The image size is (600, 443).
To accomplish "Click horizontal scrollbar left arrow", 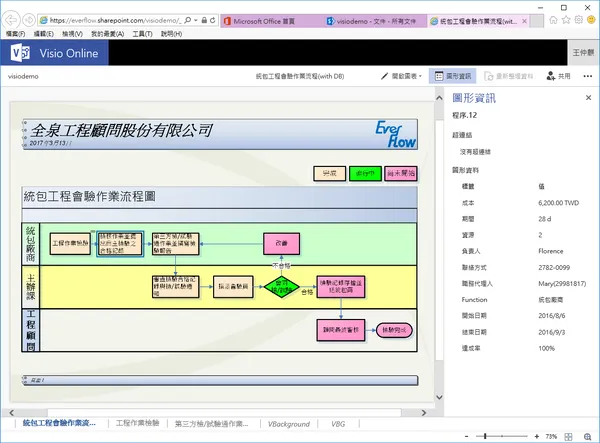I will (11, 412).
